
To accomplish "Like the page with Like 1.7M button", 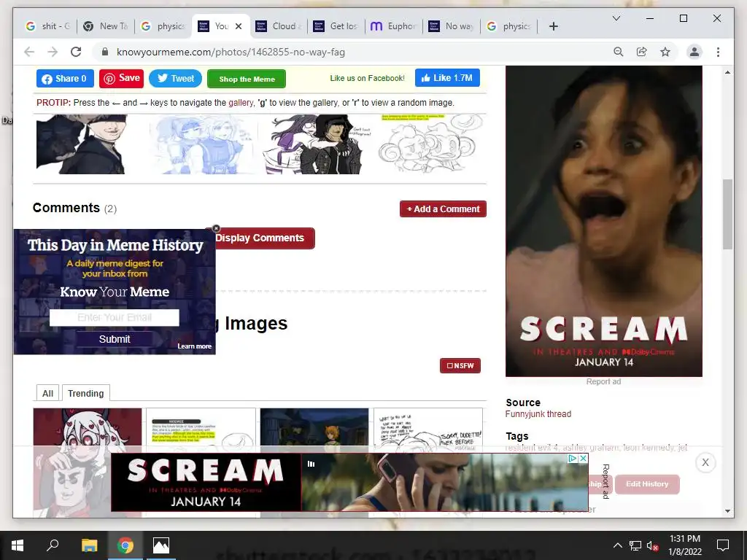I will point(447,77).
